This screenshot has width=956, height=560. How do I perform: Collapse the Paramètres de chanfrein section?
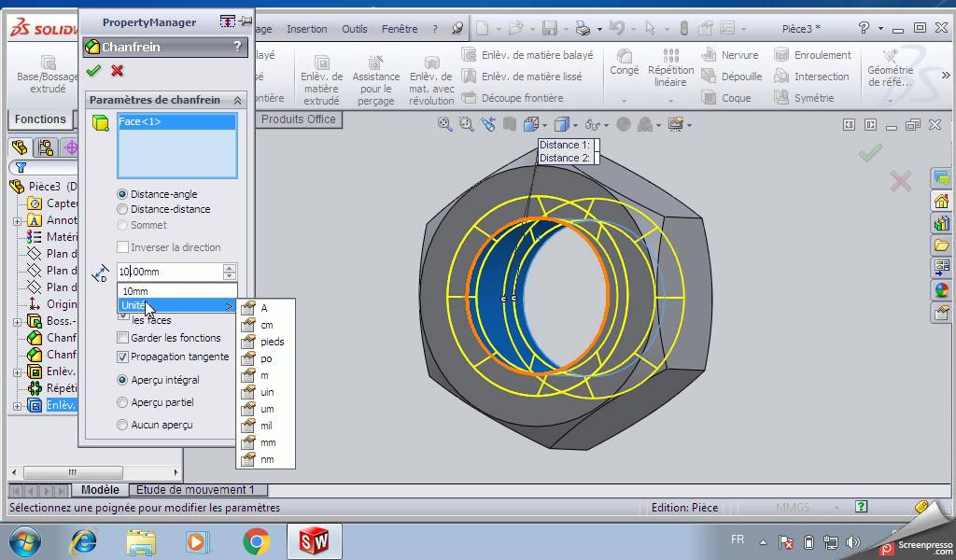(x=237, y=100)
